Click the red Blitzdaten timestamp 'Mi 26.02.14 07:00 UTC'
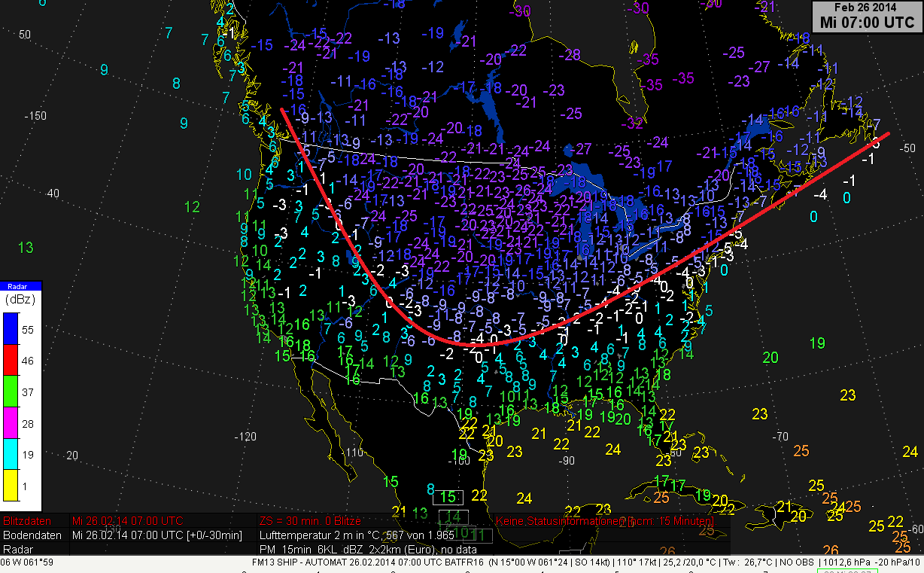 click(128, 521)
